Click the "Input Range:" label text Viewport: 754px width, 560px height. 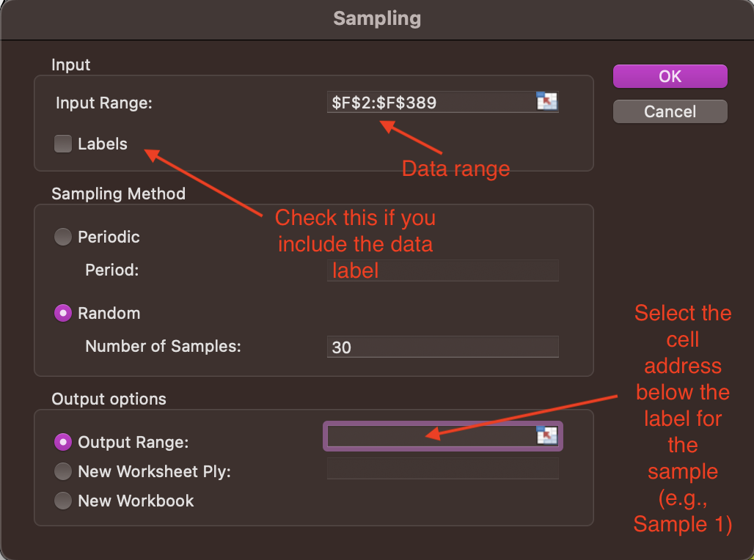tap(103, 103)
